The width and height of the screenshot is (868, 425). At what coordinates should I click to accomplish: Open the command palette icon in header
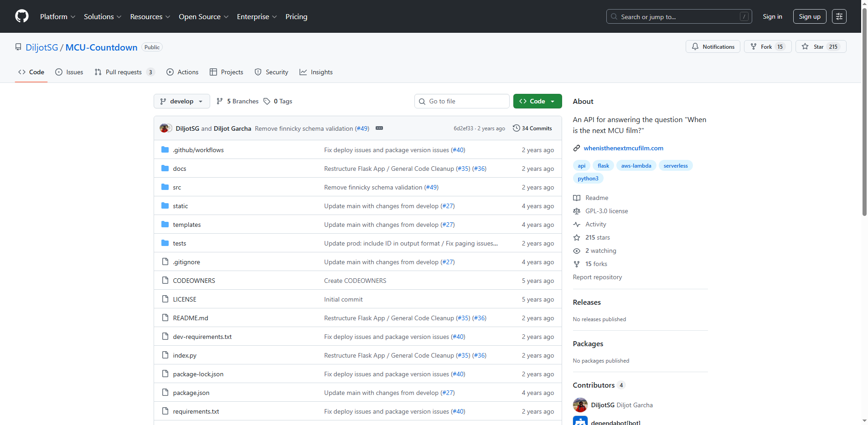tap(839, 16)
